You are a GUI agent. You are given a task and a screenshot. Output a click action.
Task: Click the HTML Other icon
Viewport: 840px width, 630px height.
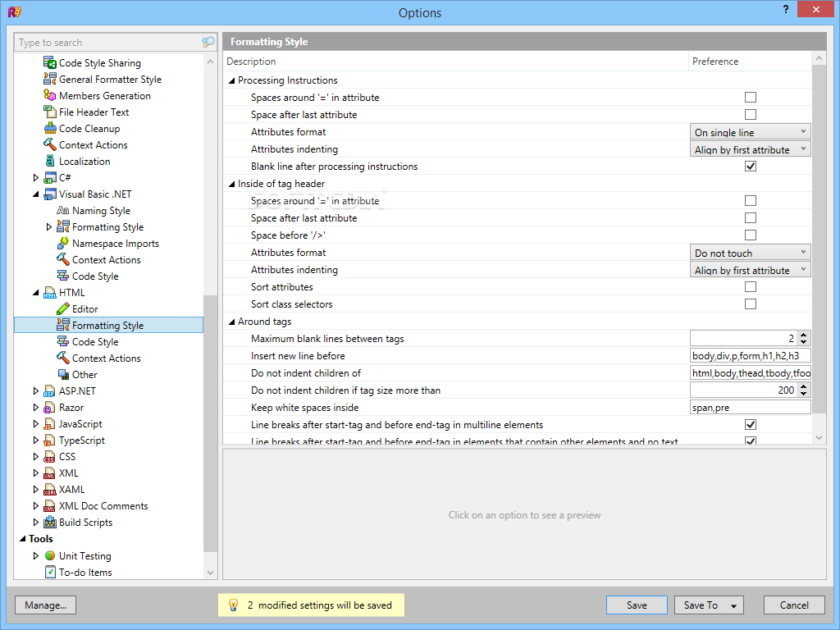point(62,374)
